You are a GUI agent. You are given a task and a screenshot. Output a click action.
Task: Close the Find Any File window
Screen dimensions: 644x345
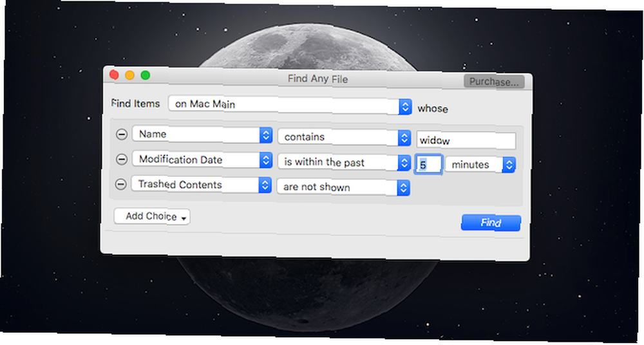pyautogui.click(x=114, y=75)
